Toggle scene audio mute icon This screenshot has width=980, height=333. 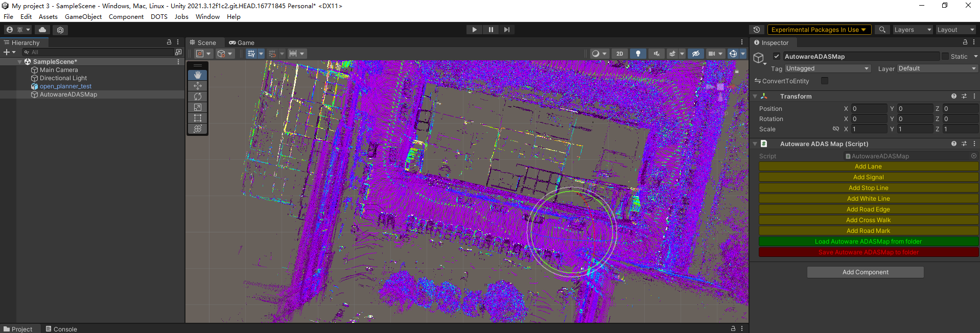[x=657, y=54]
